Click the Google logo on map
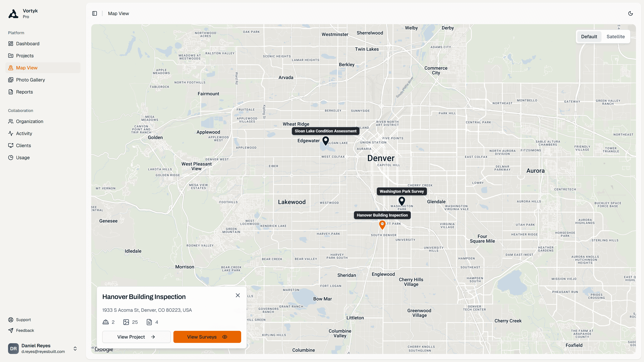Viewport: 644px width, 362px height. 104,349
